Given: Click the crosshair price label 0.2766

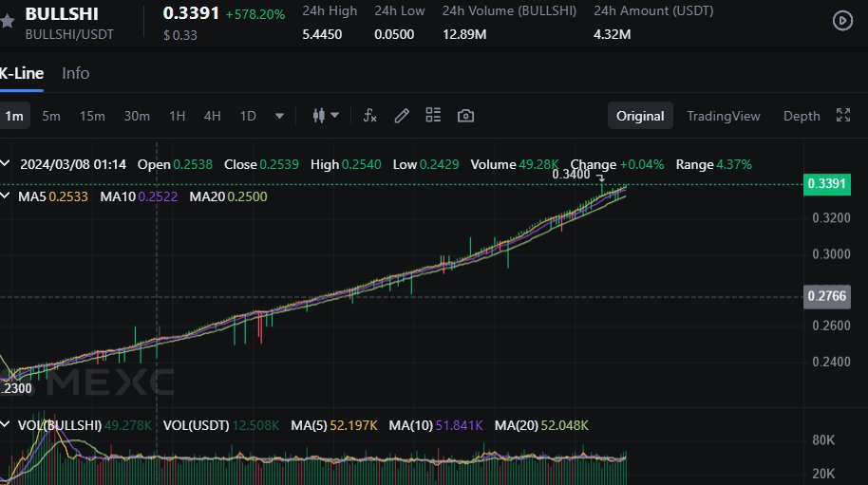Looking at the screenshot, I should click(x=826, y=296).
